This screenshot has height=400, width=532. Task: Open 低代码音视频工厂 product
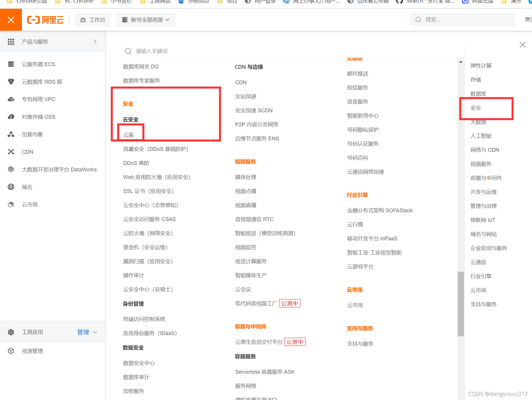[x=256, y=304]
